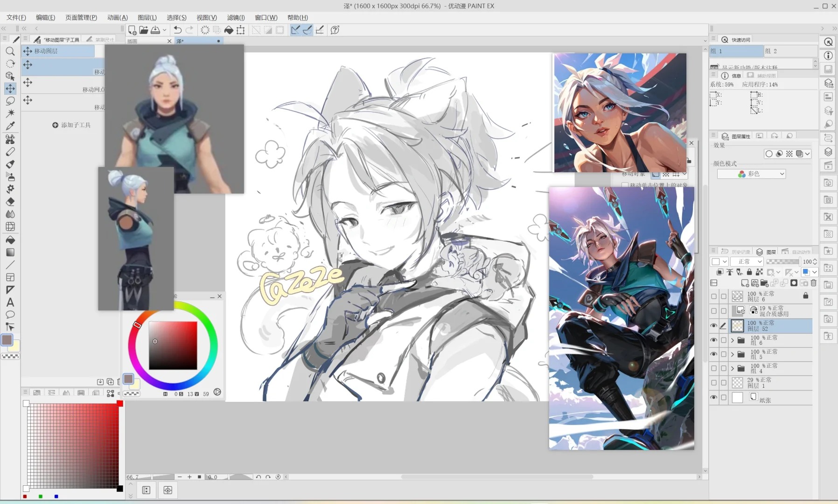Image resolution: width=838 pixels, height=504 pixels.
Task: Open the 正常 blending mode dropdown
Action: (747, 261)
